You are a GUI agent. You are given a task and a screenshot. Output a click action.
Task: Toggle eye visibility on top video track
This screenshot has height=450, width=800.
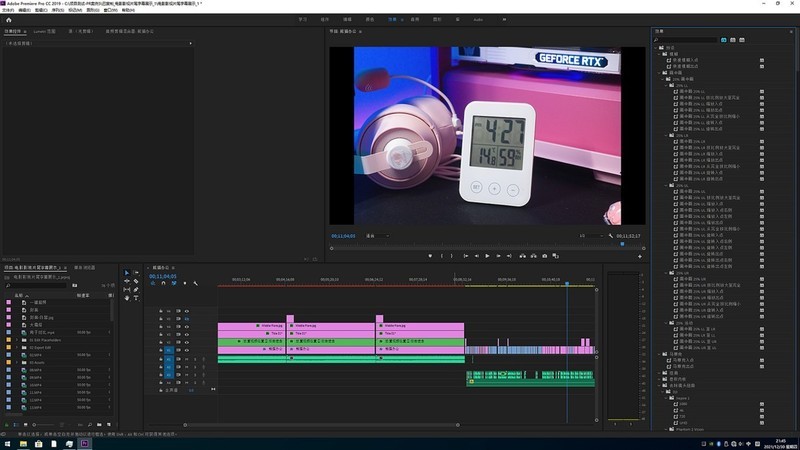tap(186, 312)
